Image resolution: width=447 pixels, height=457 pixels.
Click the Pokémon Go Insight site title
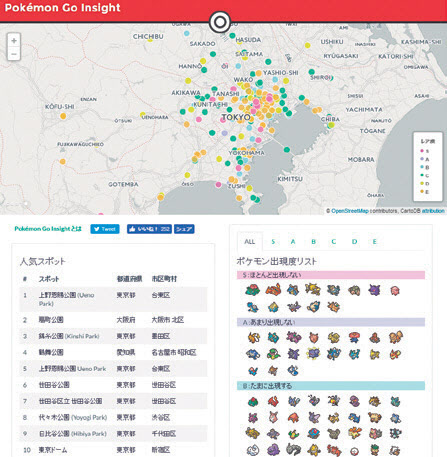point(62,8)
